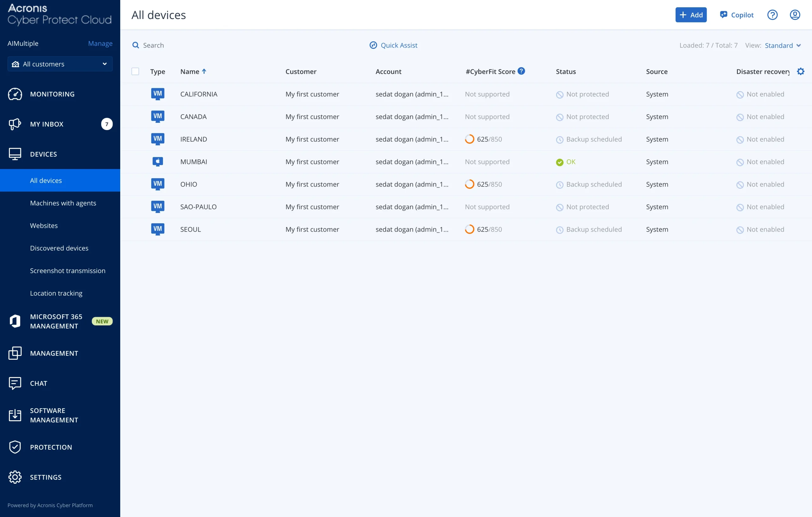Sort devices by the Name column
The image size is (812, 517).
click(193, 71)
